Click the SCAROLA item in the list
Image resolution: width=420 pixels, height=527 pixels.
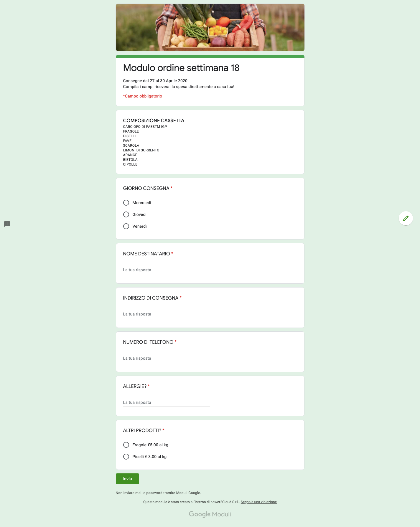(x=131, y=146)
